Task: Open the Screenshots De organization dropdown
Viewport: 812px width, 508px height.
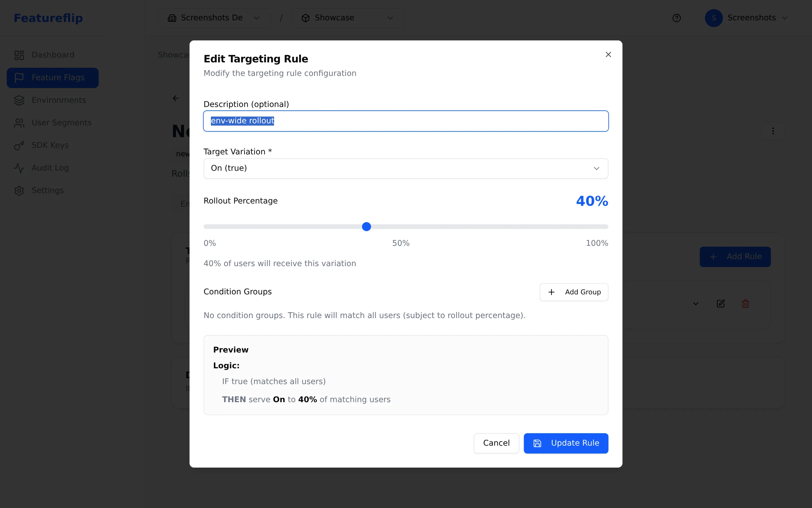Action: pos(214,18)
